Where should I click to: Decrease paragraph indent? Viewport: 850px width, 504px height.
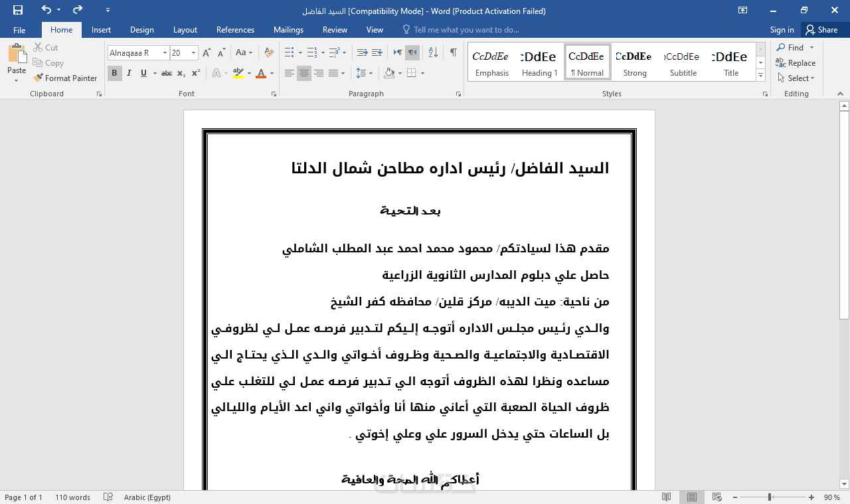(362, 52)
